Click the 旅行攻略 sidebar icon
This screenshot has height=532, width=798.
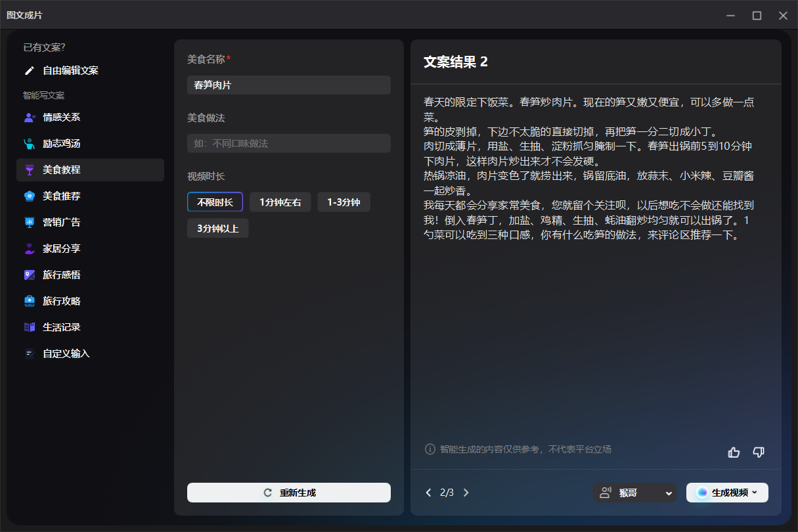[x=30, y=301]
